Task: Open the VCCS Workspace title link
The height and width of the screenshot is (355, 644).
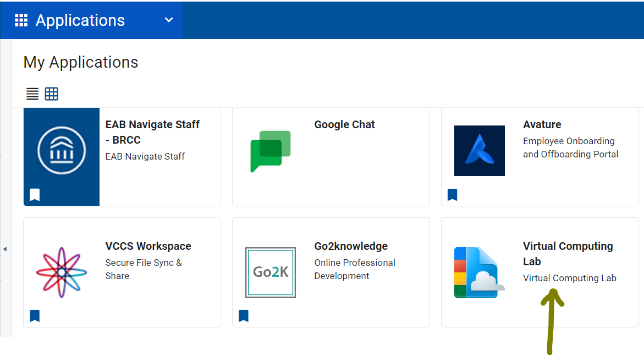Action: (x=148, y=246)
